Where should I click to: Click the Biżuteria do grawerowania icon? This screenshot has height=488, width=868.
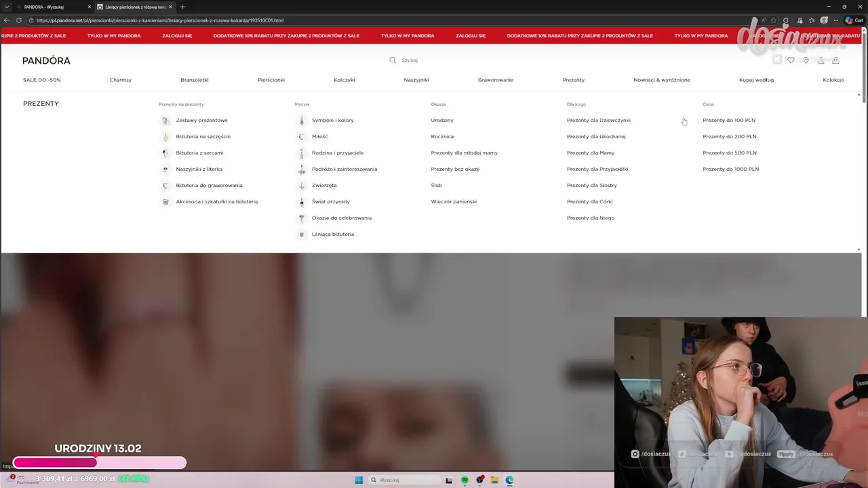[165, 185]
